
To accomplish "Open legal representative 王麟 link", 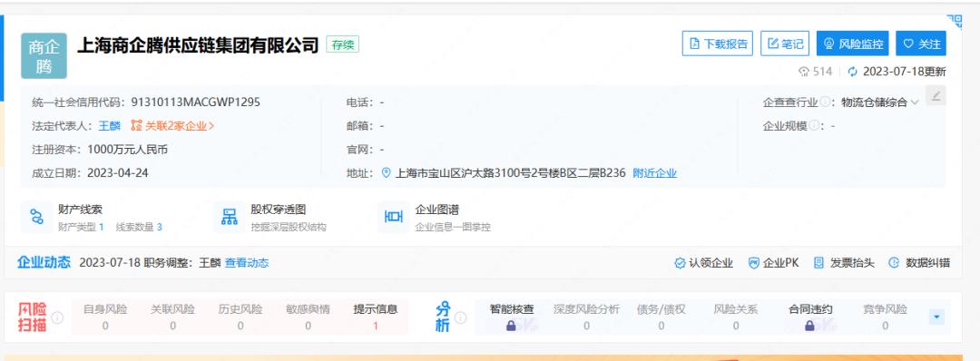I will coord(110,126).
